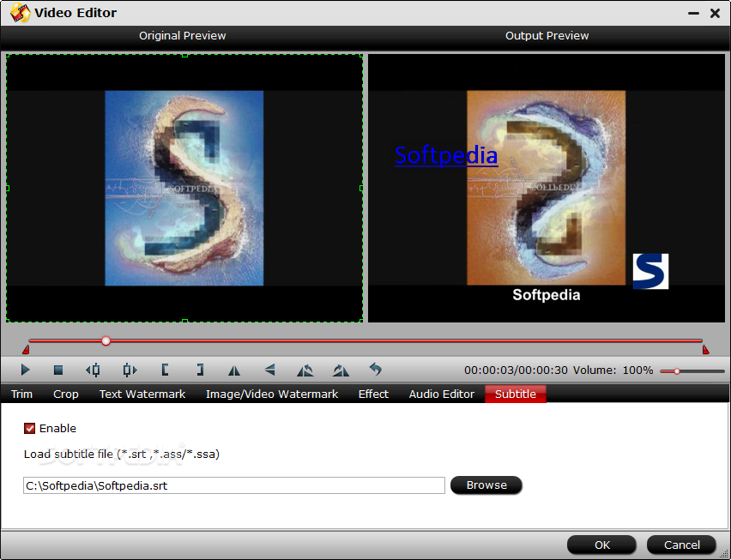Screen dimensions: 731x560
Task: Select the Subtitle tab
Action: [515, 394]
